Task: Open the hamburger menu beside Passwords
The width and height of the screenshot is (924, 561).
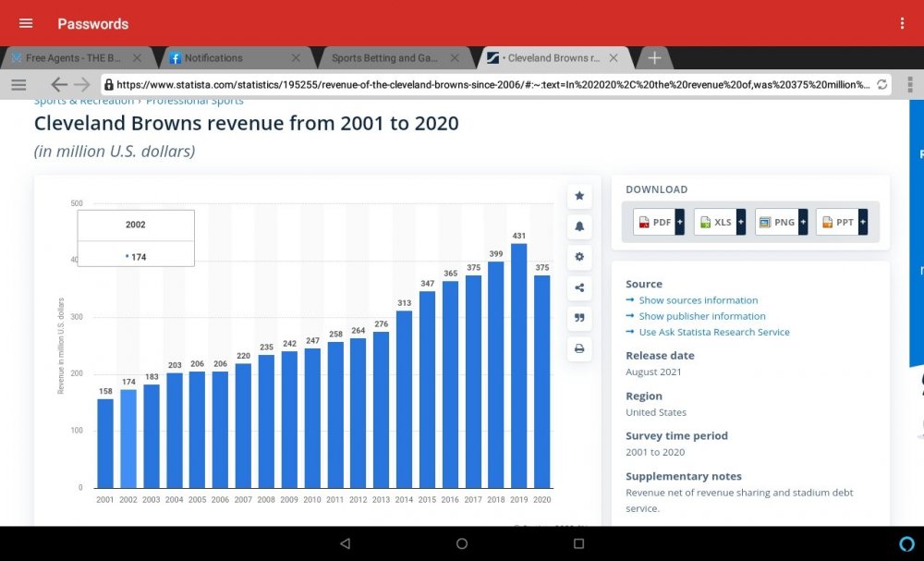Action: (26, 24)
